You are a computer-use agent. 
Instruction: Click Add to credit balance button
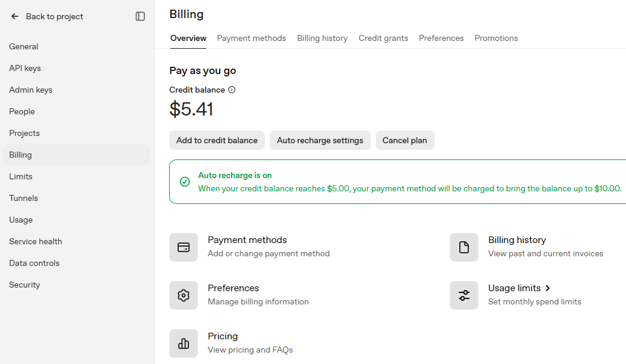217,141
